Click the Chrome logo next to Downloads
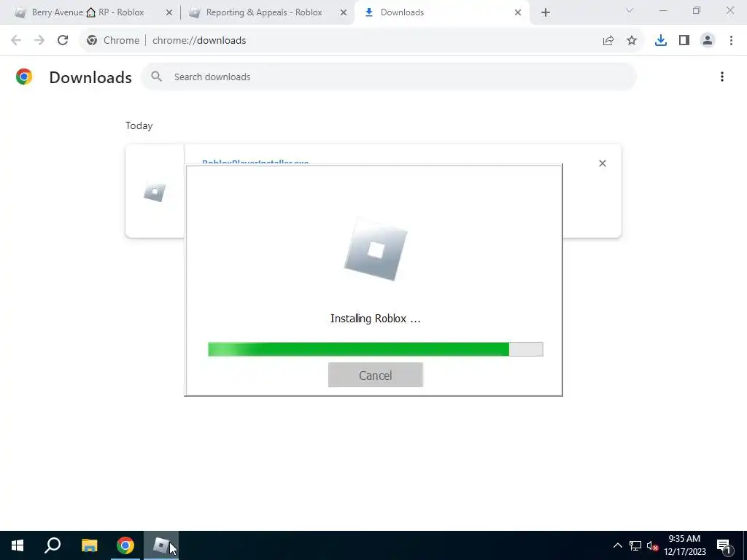 click(24, 77)
